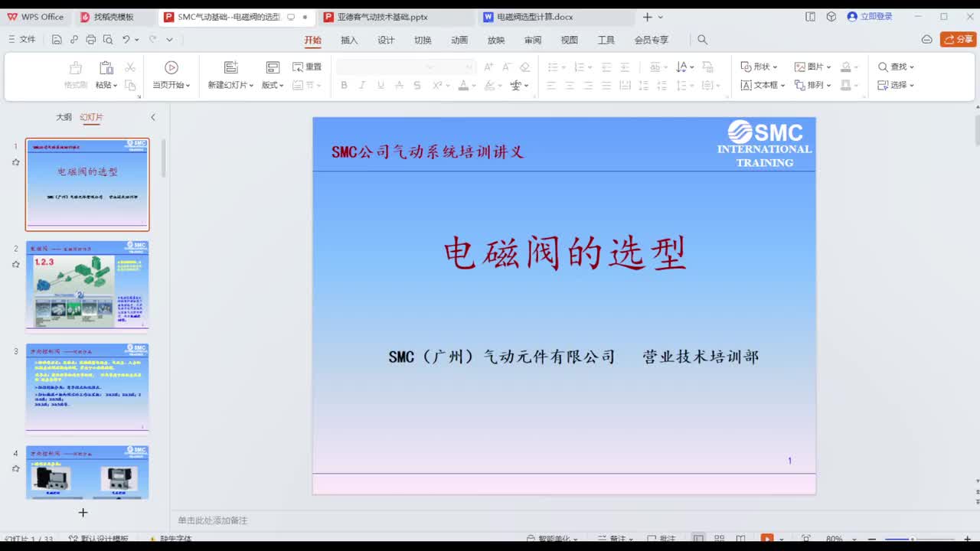Open the 图片 picture dropdown arrow
980x551 pixels.
pos(828,67)
